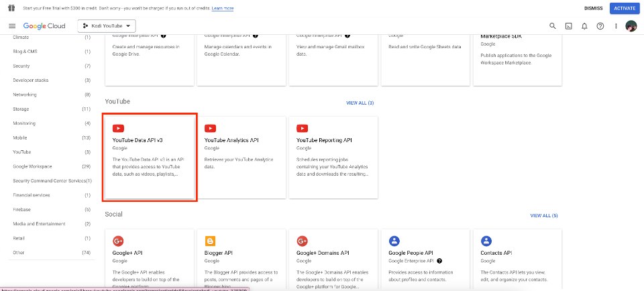Click help icon beside Google People Enterprise API
The image size is (644, 291).
(439, 261)
